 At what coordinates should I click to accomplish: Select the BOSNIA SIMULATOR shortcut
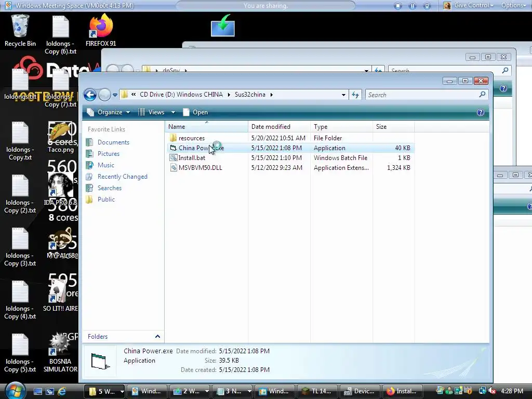pos(60,353)
